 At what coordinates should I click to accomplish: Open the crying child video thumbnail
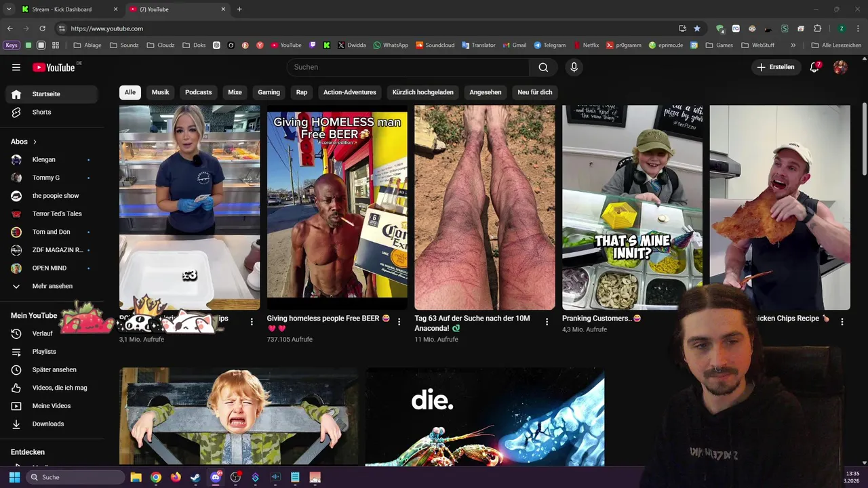(239, 417)
